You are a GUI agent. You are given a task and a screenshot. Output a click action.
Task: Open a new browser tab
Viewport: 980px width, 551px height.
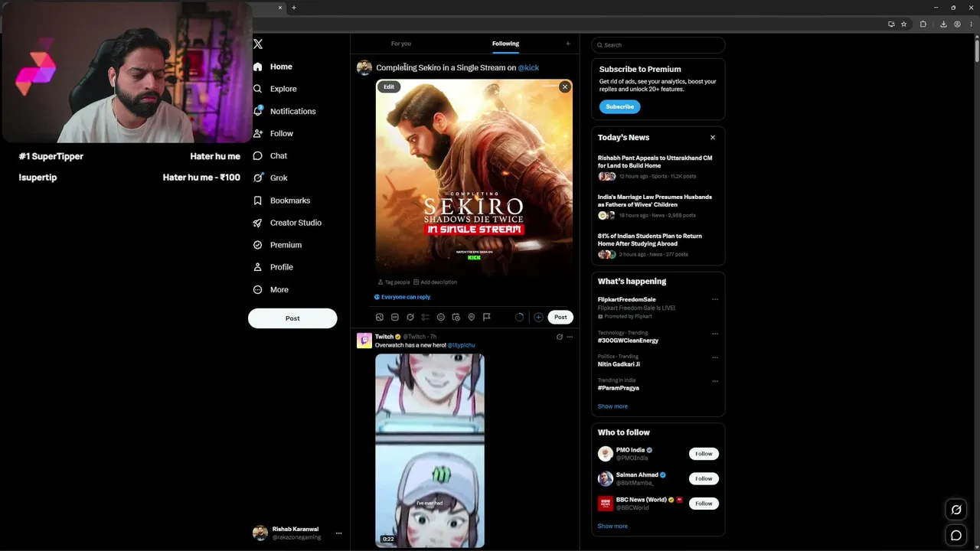293,8
